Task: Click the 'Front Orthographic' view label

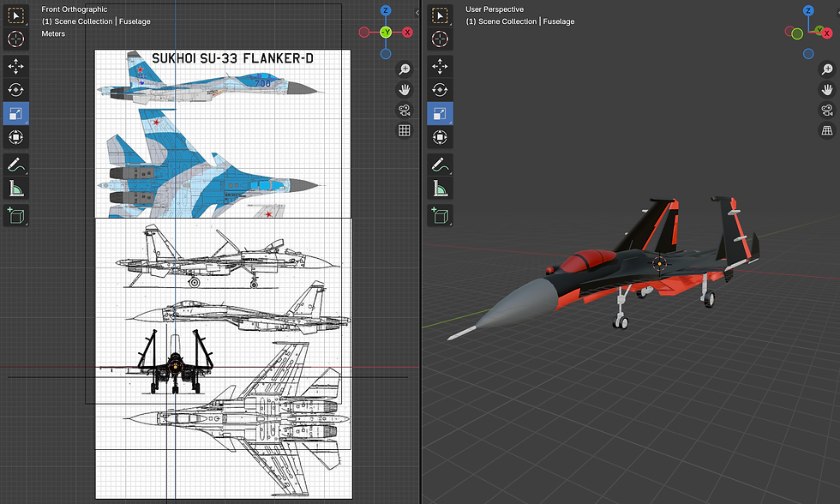Action: [x=75, y=9]
